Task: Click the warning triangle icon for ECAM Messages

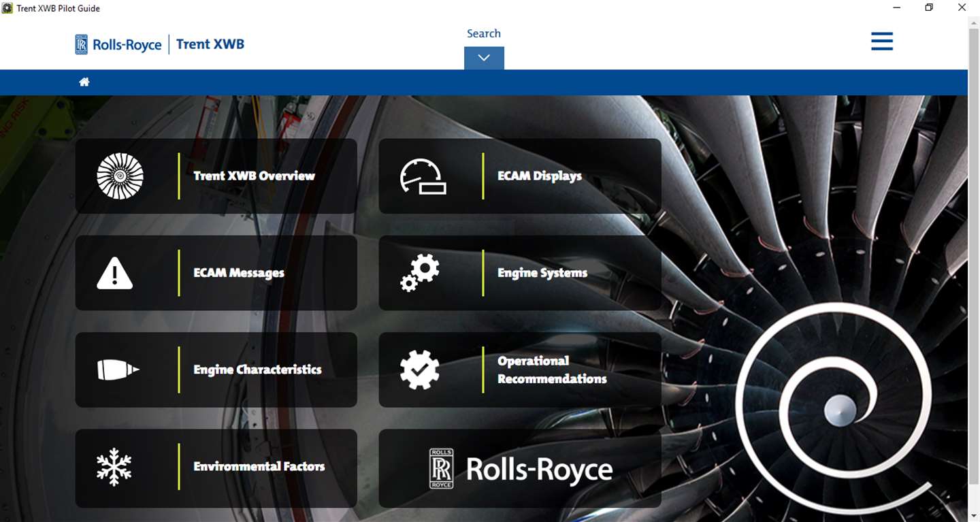Action: 114,274
